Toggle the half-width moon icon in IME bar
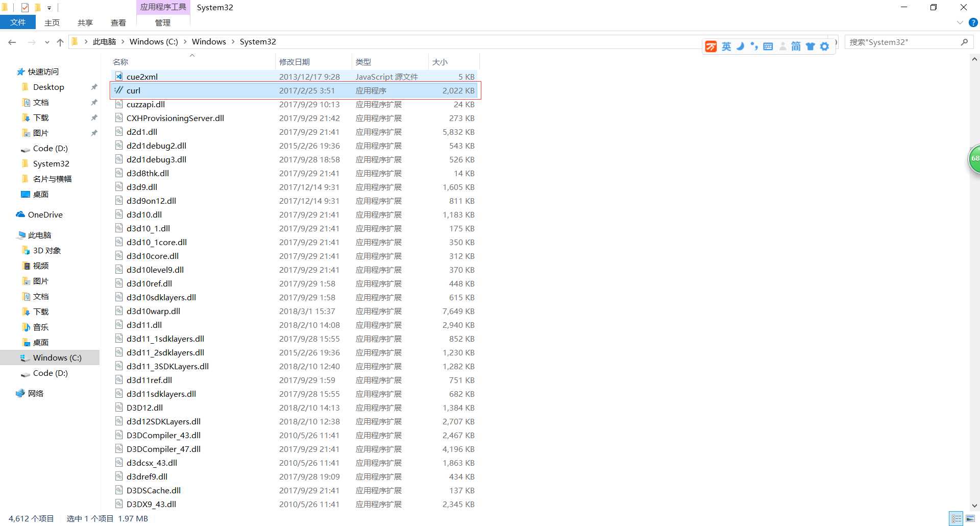This screenshot has width=980, height=526. 741,46
